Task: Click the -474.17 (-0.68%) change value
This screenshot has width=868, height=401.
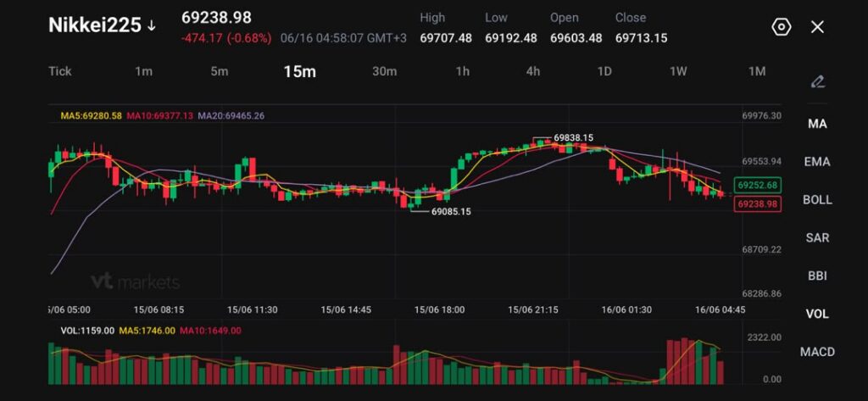Action: point(226,38)
